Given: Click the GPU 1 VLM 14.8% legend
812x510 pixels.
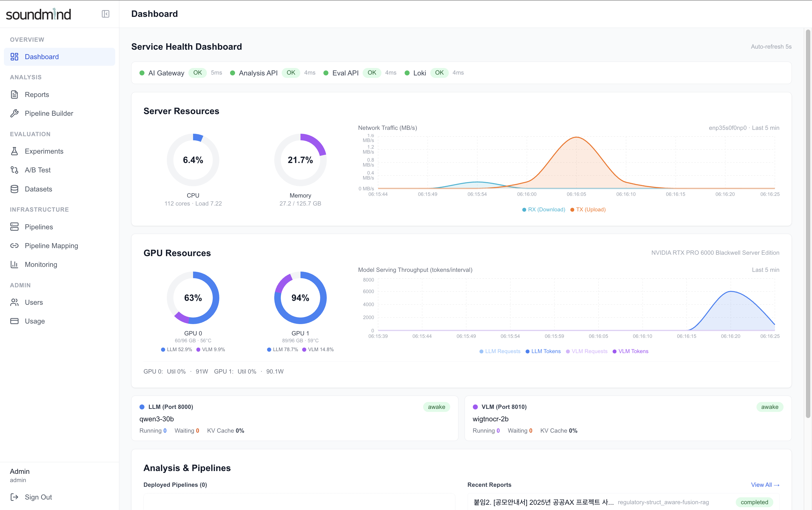Looking at the screenshot, I should coord(318,349).
